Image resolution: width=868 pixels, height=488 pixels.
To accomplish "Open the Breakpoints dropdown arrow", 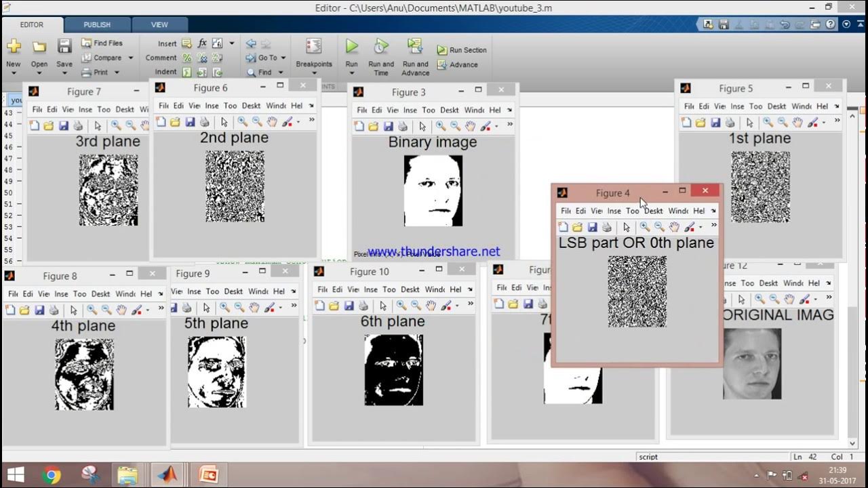I will (313, 73).
